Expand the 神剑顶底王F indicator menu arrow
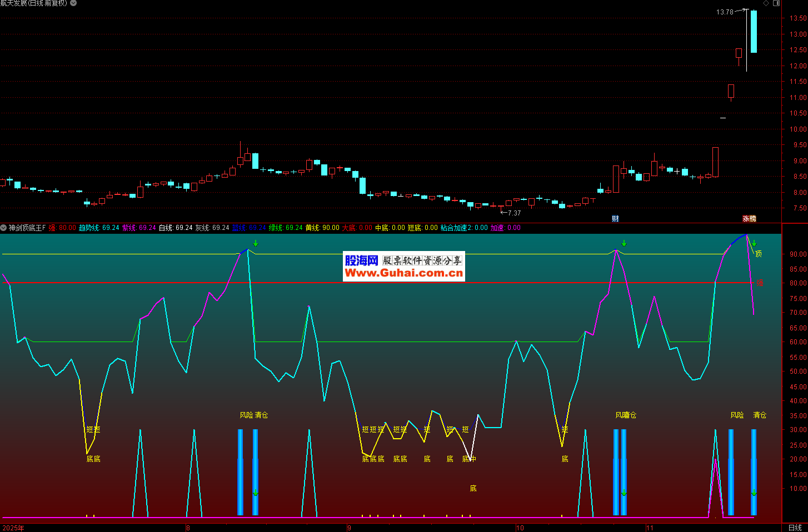Viewport: 808px width, 532px height. tap(4, 228)
